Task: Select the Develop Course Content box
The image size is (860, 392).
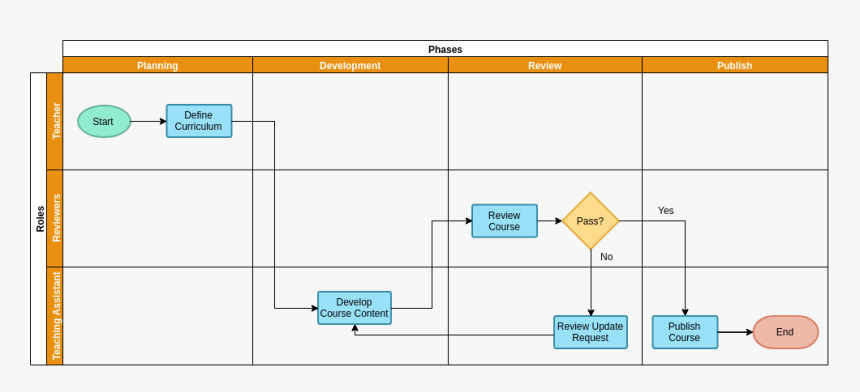Action: point(354,308)
